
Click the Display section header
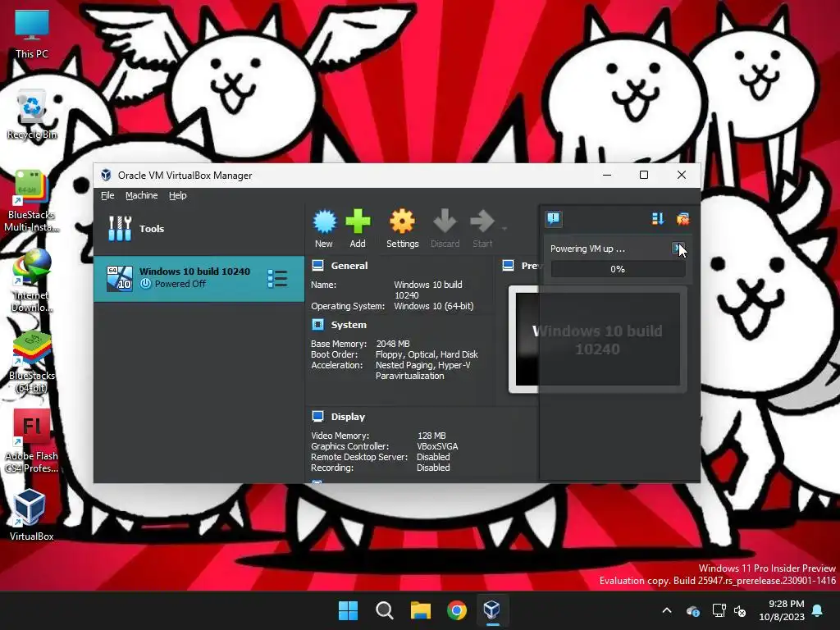pos(348,417)
